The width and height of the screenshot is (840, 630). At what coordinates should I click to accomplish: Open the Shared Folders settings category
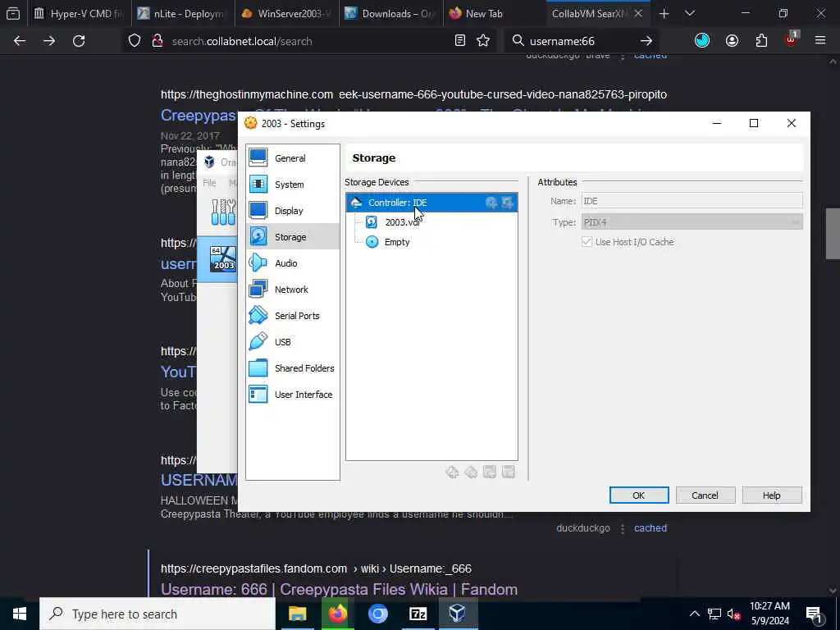293,368
